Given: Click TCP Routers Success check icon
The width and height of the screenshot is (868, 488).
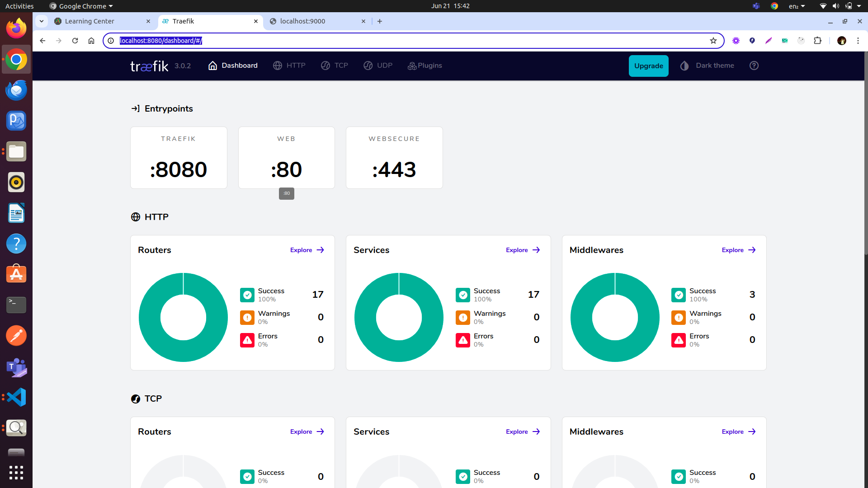Looking at the screenshot, I should [247, 477].
